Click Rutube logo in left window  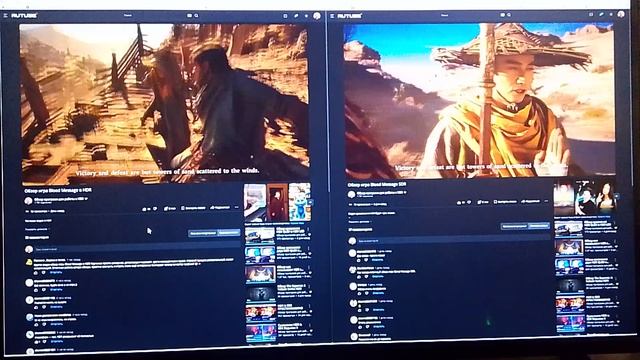click(24, 16)
